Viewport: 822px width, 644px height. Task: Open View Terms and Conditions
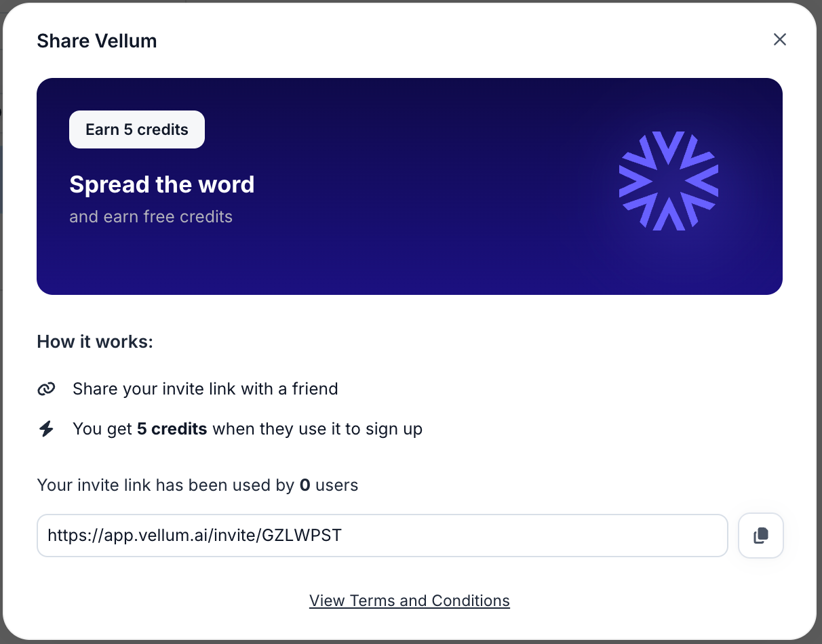[409, 601]
